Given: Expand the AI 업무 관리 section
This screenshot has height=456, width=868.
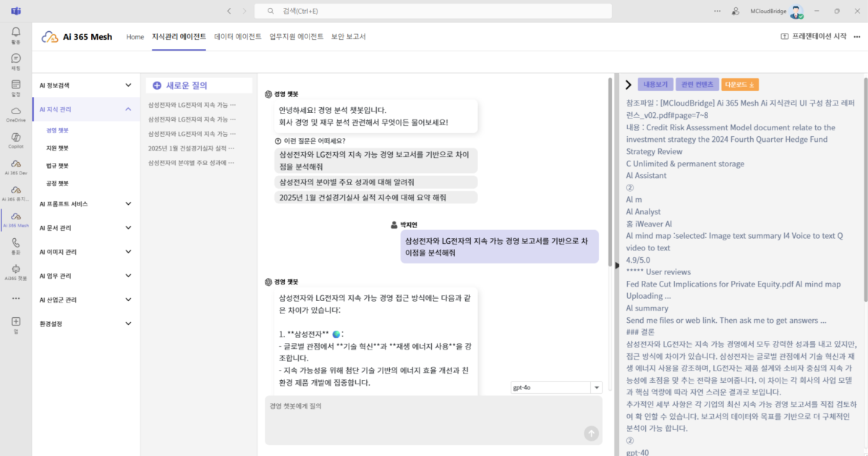Looking at the screenshot, I should [x=128, y=276].
